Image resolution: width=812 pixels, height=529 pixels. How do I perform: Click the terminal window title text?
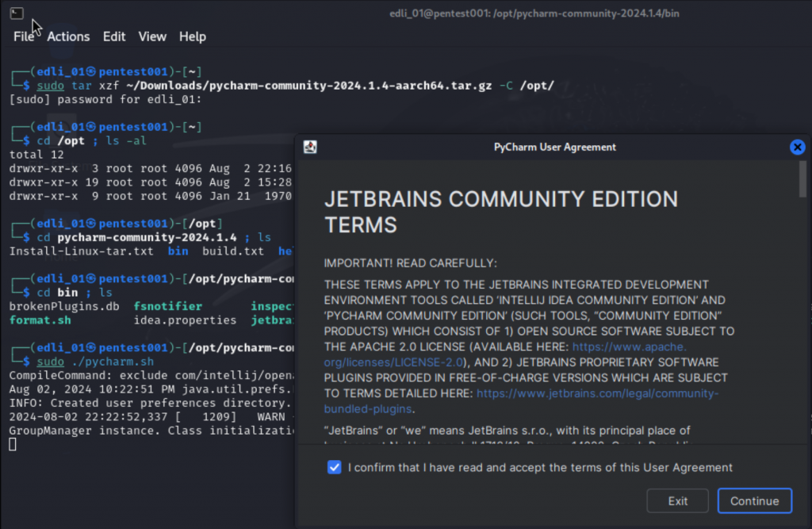pyautogui.click(x=534, y=13)
